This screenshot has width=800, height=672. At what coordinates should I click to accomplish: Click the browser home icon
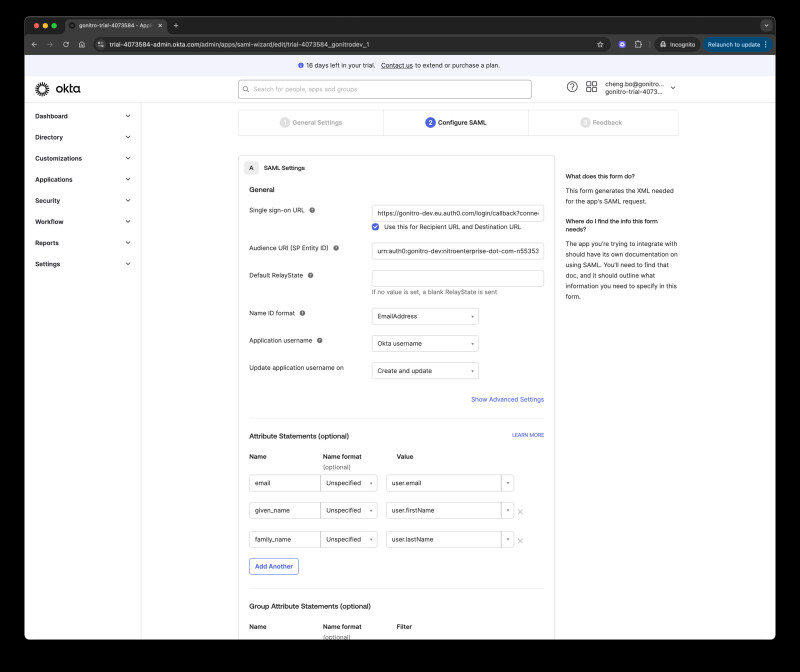82,44
